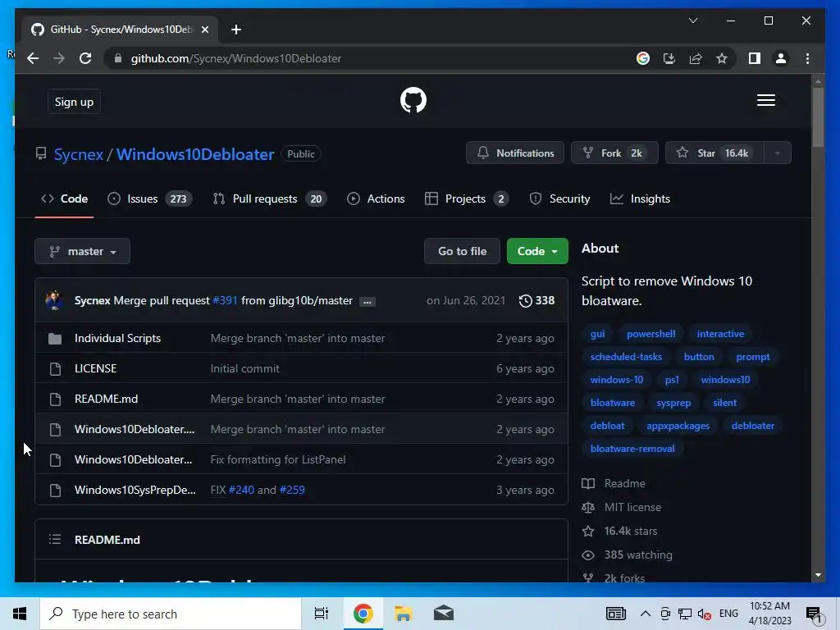Image resolution: width=840 pixels, height=630 pixels.
Task: Click the scheduled-tasks topic tag
Action: (x=626, y=357)
